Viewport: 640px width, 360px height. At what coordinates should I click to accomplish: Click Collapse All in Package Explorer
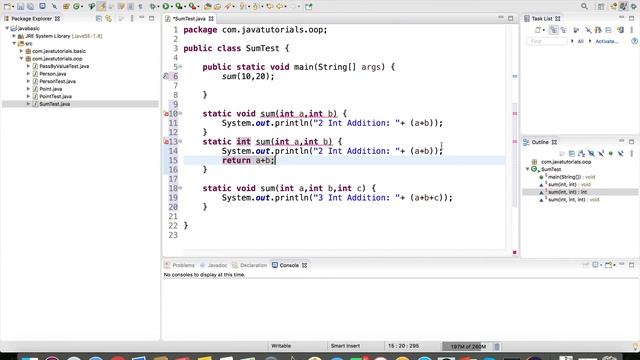click(x=99, y=18)
